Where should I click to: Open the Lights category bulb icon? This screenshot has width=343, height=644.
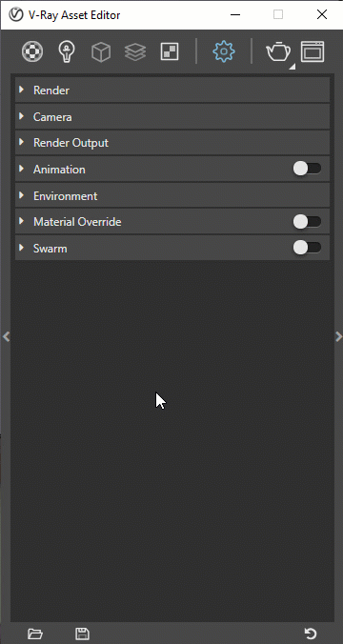click(x=67, y=52)
